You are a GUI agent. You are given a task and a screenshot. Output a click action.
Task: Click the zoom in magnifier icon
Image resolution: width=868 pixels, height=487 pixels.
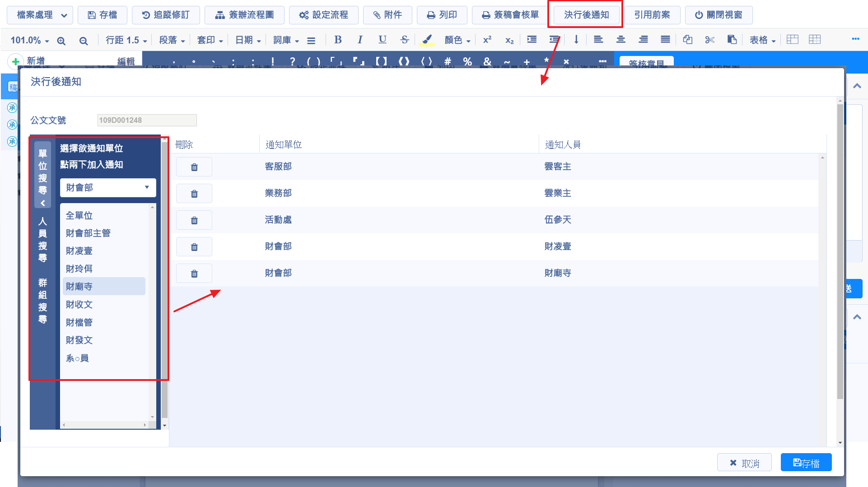pyautogui.click(x=61, y=41)
